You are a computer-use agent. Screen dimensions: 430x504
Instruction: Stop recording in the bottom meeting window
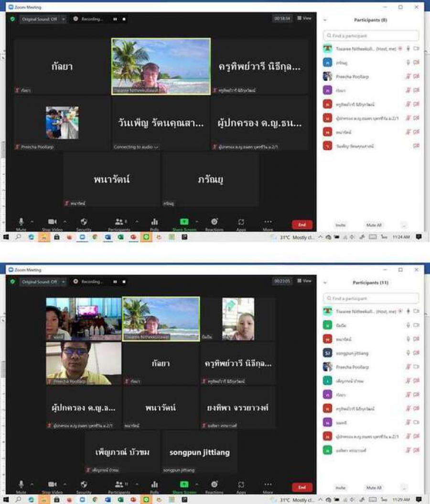click(x=124, y=282)
